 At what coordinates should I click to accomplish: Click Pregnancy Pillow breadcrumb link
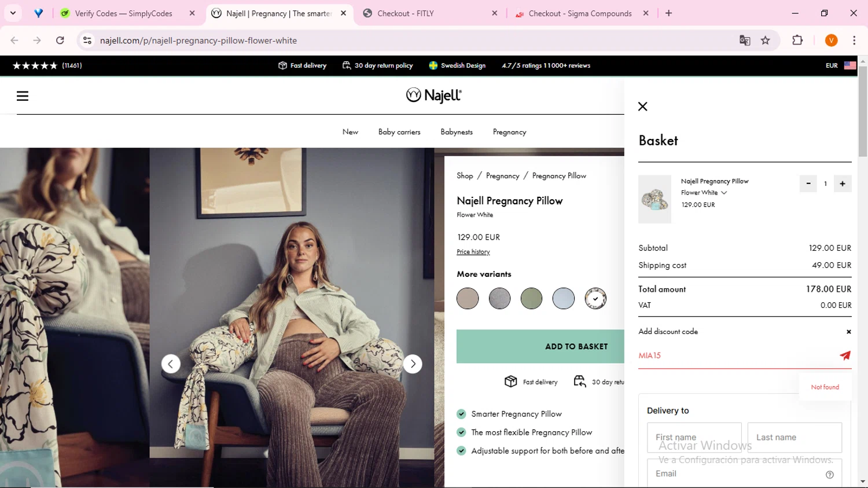[x=559, y=176]
